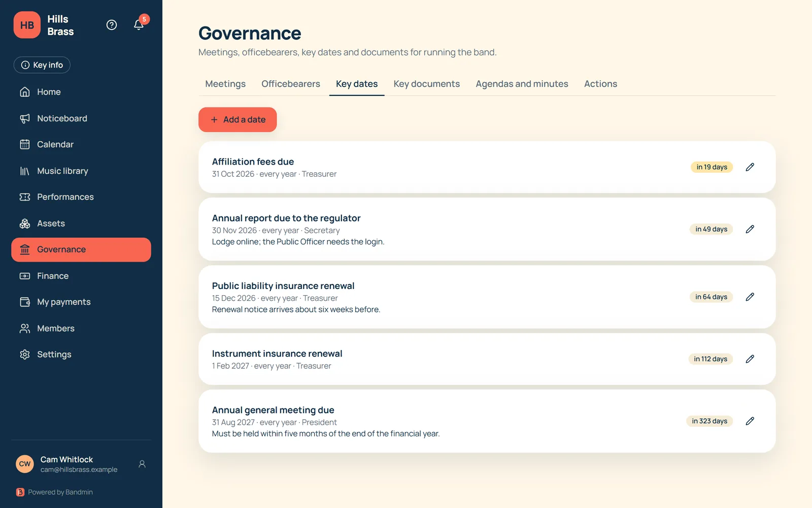Navigate to Performances
The image size is (812, 508).
click(x=81, y=197)
